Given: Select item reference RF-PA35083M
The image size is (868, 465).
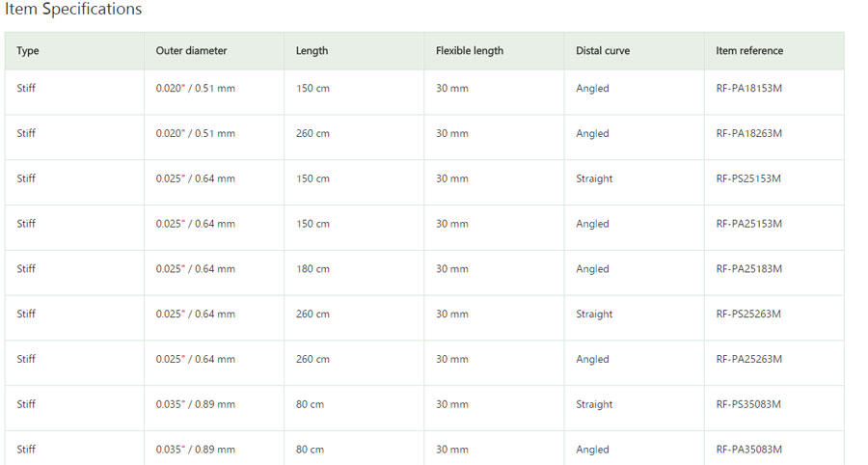Looking at the screenshot, I should pyautogui.click(x=748, y=450).
